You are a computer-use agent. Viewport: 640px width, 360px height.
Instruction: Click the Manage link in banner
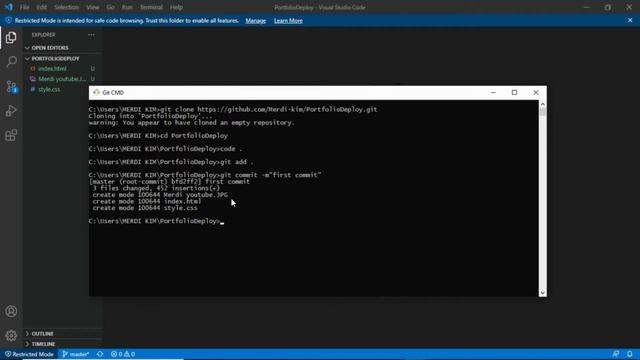coord(256,20)
